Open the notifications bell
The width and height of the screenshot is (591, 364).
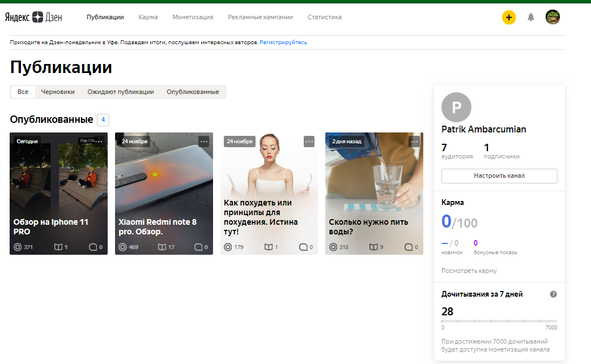[531, 18]
